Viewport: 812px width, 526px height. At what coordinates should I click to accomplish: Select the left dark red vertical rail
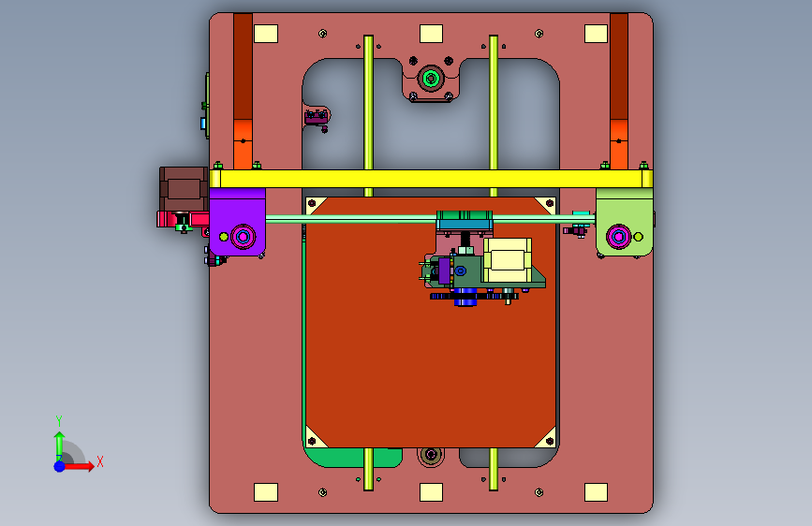coord(243,66)
